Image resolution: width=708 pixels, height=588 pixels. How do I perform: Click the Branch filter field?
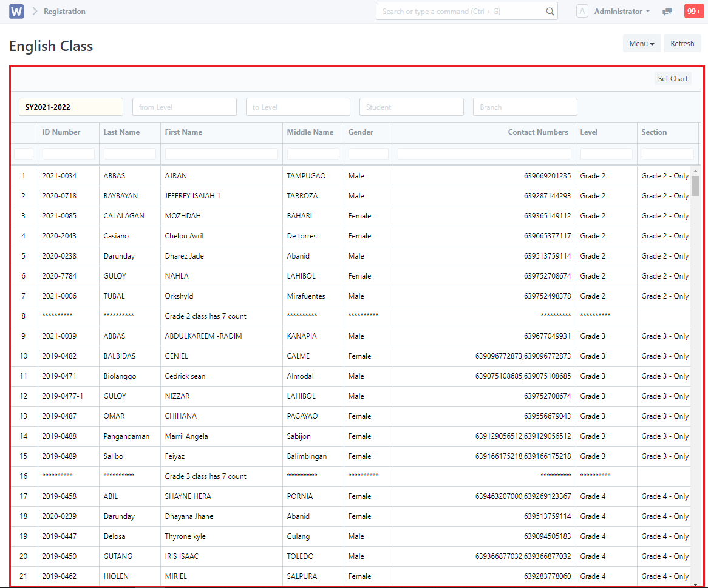click(525, 107)
